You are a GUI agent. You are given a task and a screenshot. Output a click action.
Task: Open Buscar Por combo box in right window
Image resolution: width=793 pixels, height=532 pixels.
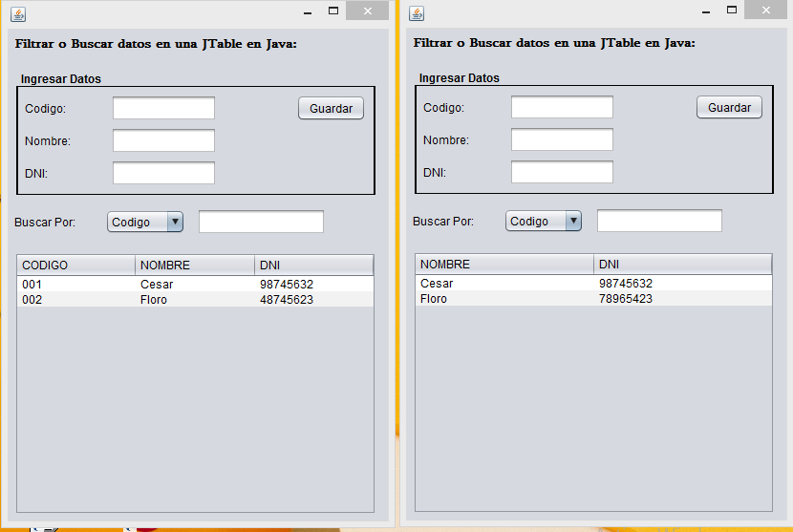point(544,221)
